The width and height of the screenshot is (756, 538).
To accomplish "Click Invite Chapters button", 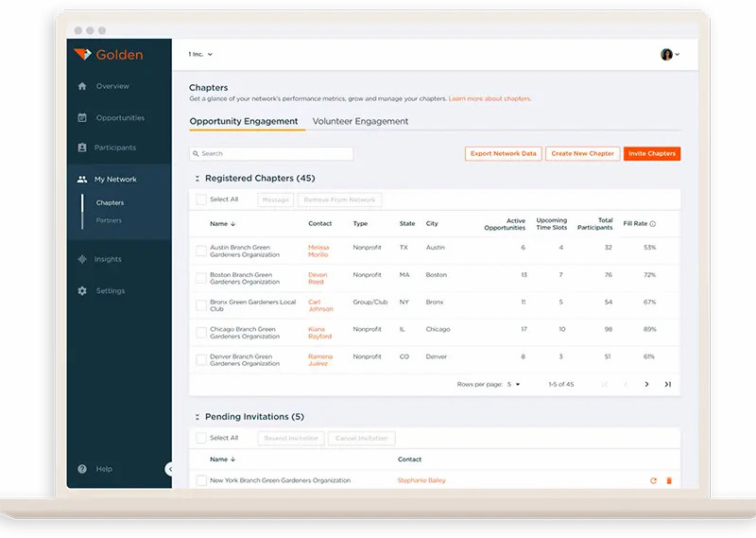I will tap(652, 153).
